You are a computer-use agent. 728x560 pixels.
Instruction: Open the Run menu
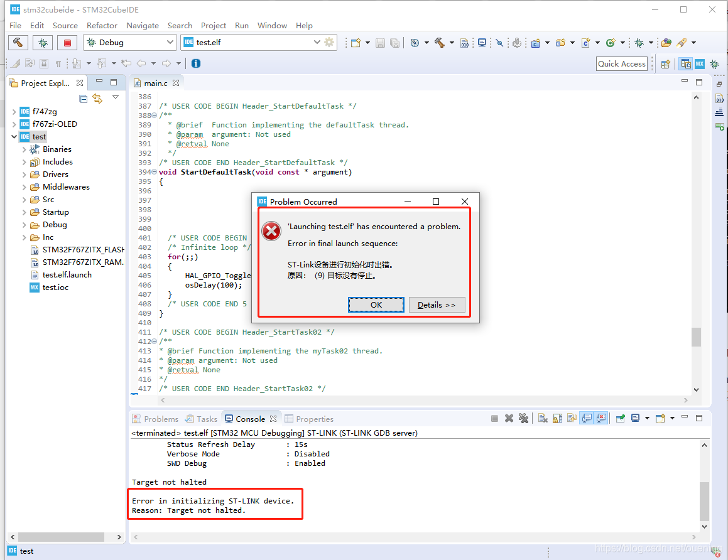coord(241,26)
